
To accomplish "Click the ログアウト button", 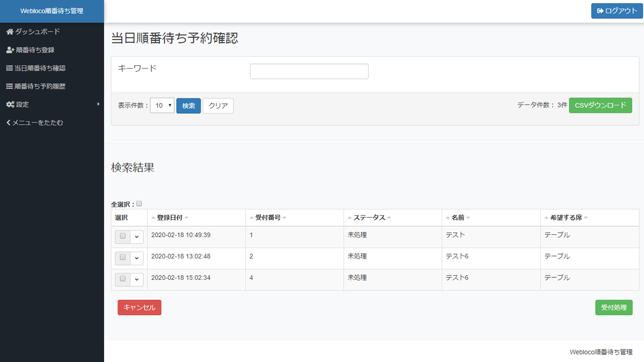I will click(617, 11).
